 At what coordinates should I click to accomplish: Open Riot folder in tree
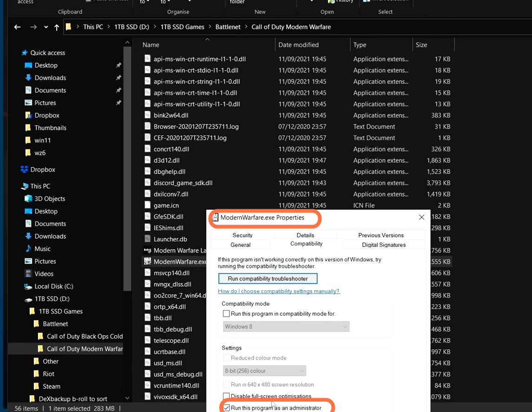click(48, 374)
